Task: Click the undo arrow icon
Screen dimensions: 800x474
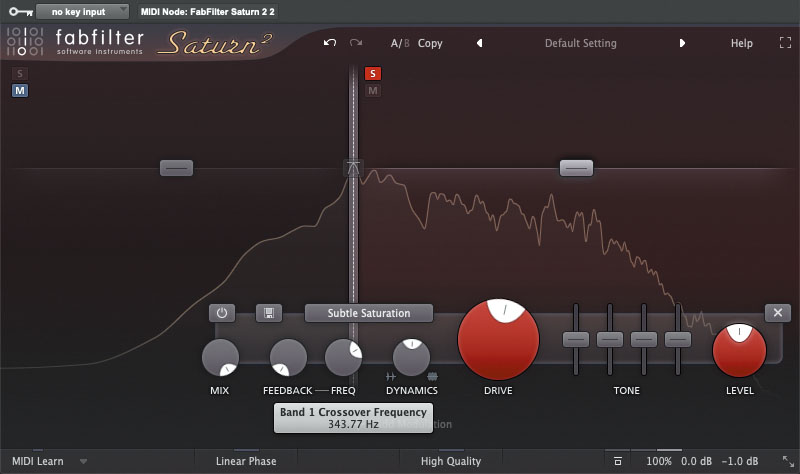Action: (330, 43)
